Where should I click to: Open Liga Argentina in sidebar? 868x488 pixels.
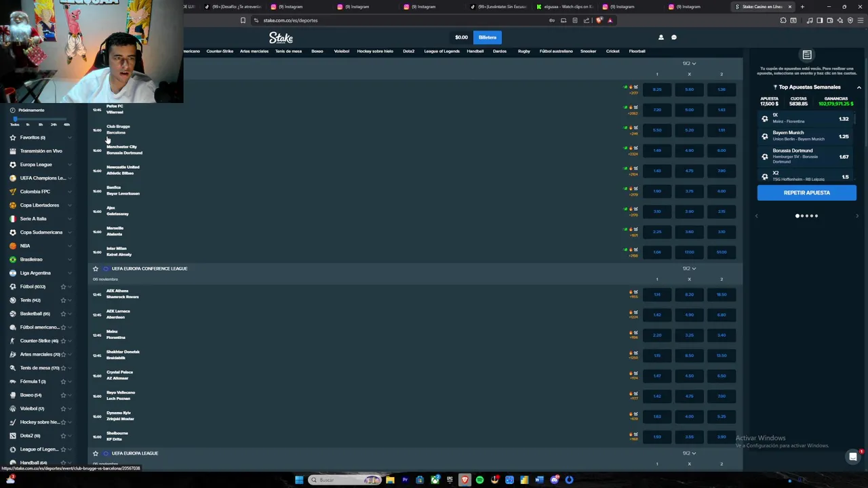[x=35, y=273]
